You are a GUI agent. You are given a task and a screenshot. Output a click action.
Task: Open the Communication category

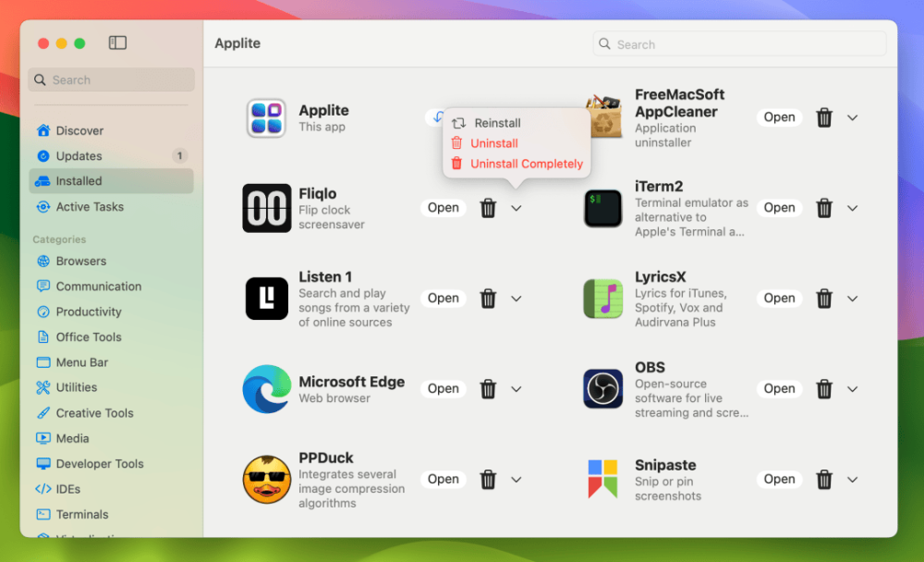(111, 286)
